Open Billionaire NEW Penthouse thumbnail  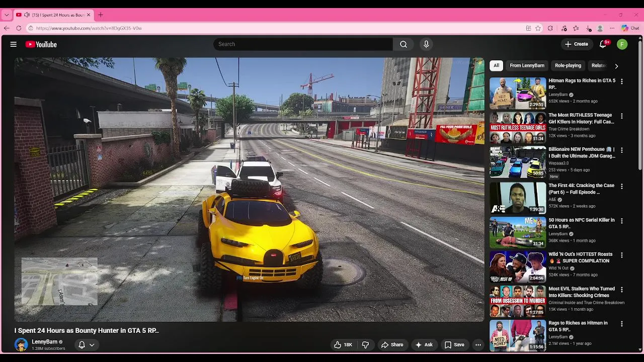pyautogui.click(x=518, y=162)
